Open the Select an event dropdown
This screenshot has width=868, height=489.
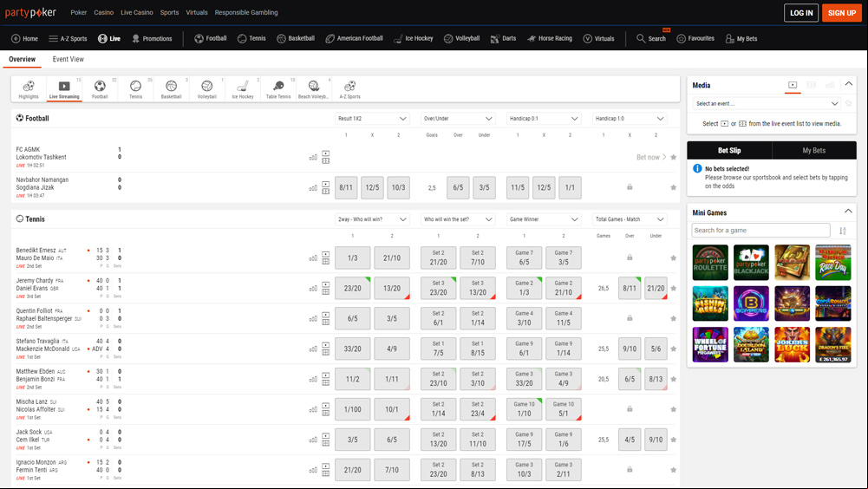(767, 103)
